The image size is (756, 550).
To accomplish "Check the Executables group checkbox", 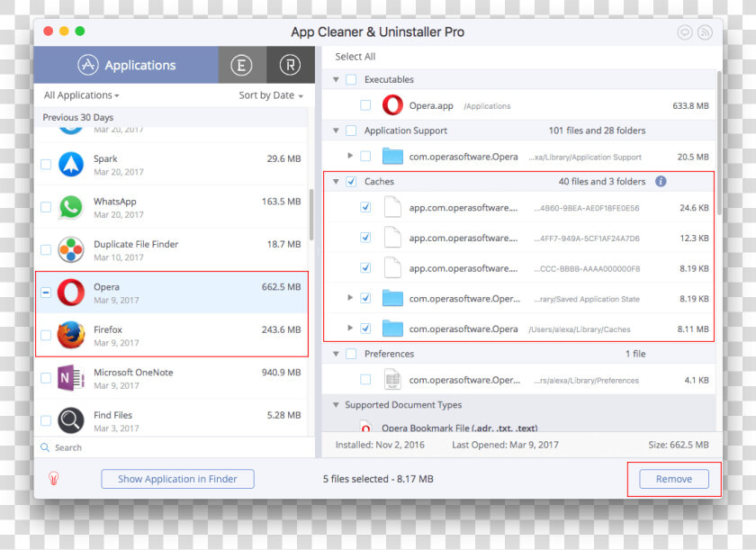I will [x=352, y=79].
